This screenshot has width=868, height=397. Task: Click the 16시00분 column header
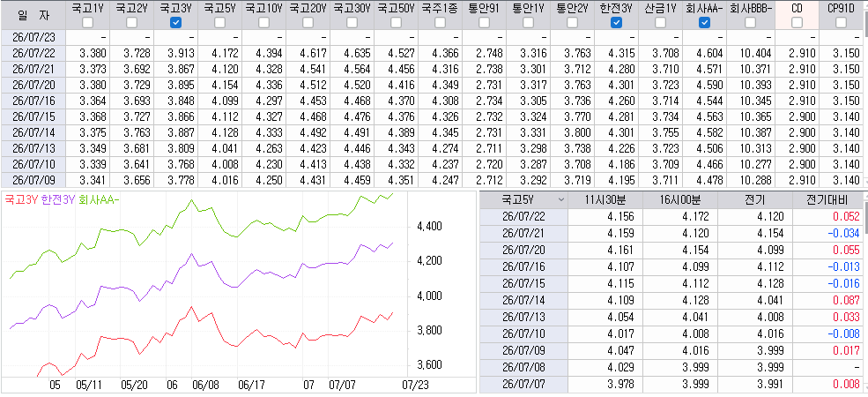click(679, 199)
